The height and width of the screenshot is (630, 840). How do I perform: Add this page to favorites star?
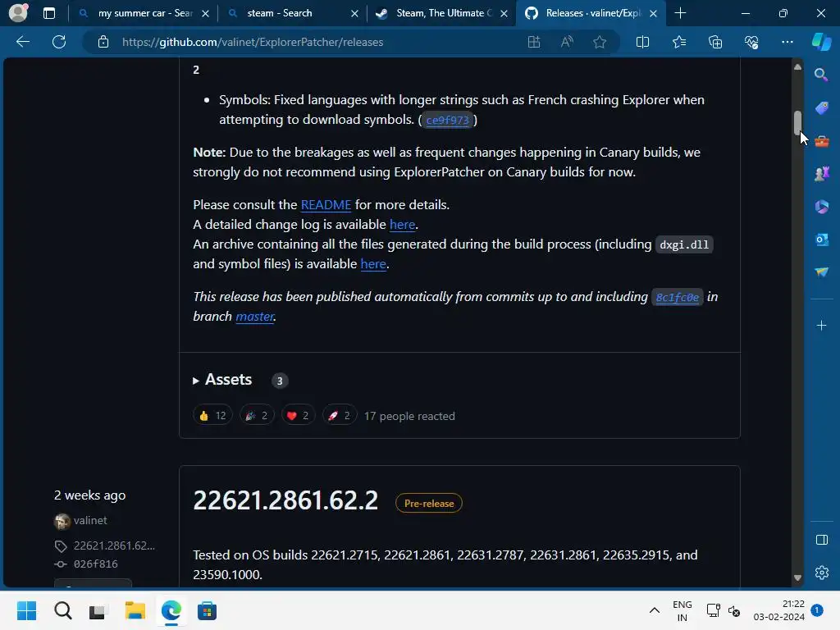600,42
